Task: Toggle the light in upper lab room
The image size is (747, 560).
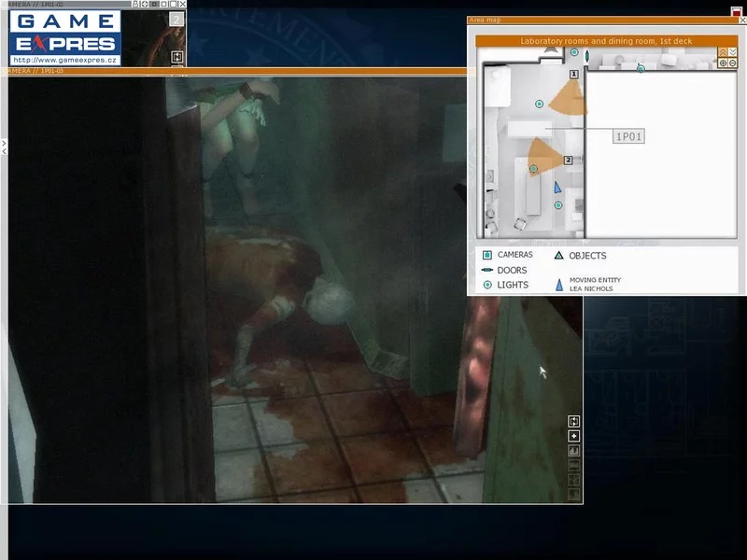Action: [x=539, y=104]
